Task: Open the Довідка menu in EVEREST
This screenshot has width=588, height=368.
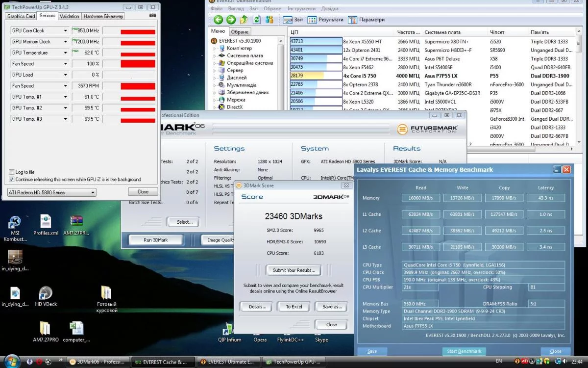Action: pos(330,8)
